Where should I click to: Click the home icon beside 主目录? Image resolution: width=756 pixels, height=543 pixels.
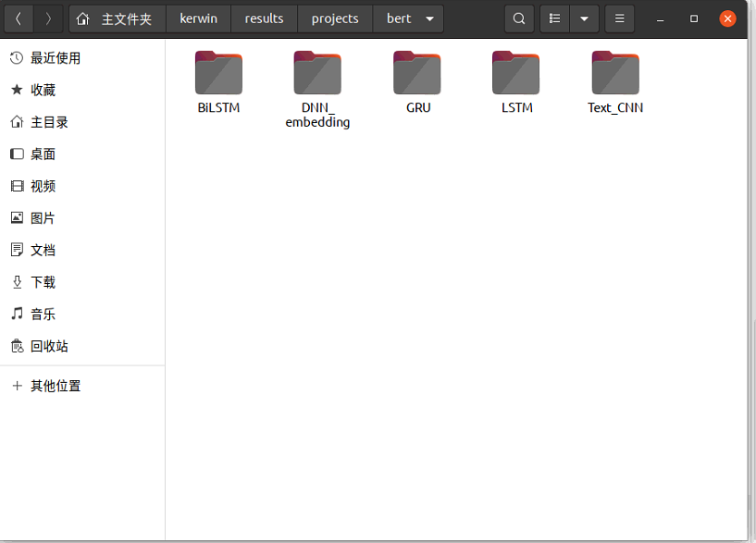(x=17, y=122)
